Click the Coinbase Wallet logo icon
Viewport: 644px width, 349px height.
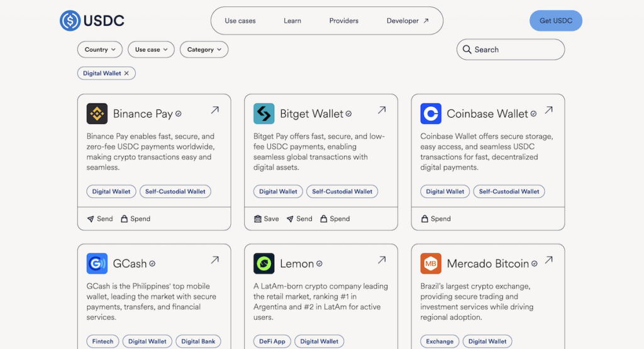(431, 114)
